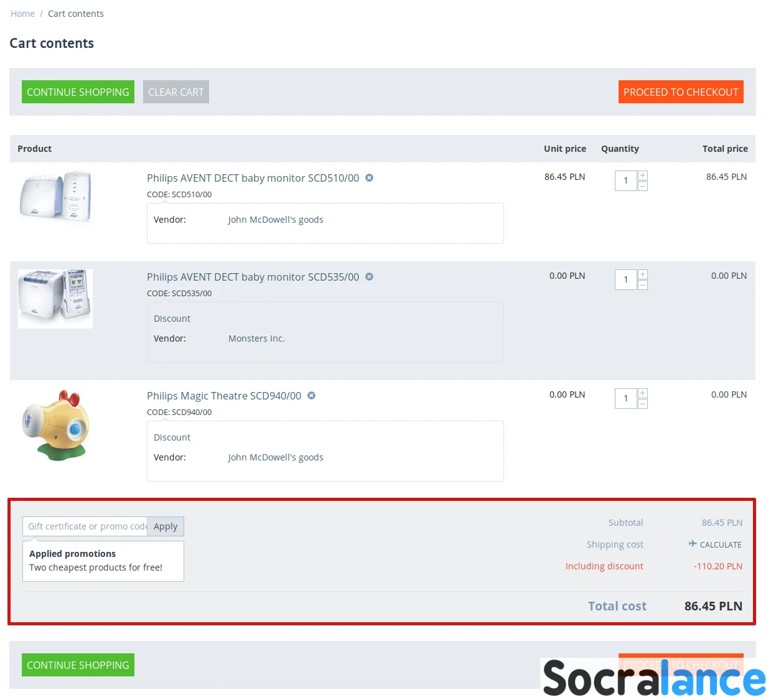This screenshot has height=700, width=771.
Task: Focus the gift certificate or promo code field
Action: tap(85, 526)
